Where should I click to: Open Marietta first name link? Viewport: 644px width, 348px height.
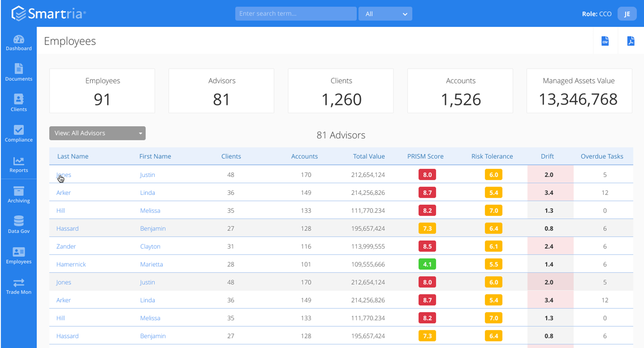[152, 264]
